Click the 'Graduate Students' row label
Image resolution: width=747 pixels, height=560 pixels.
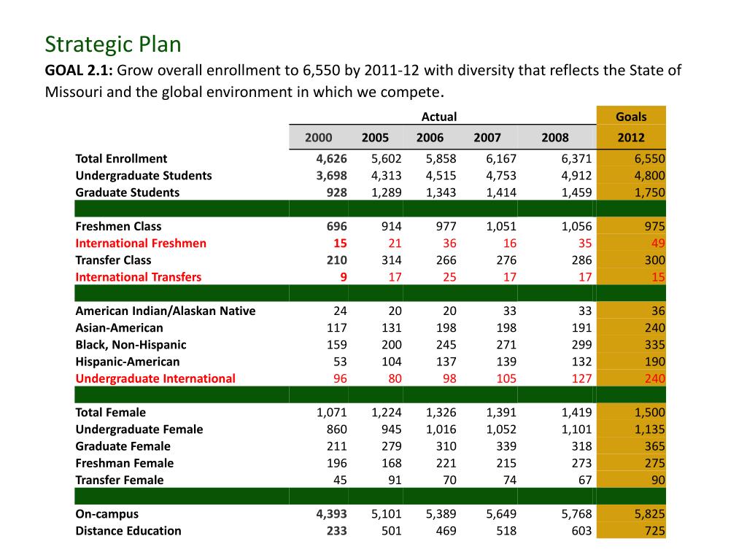pyautogui.click(x=127, y=192)
